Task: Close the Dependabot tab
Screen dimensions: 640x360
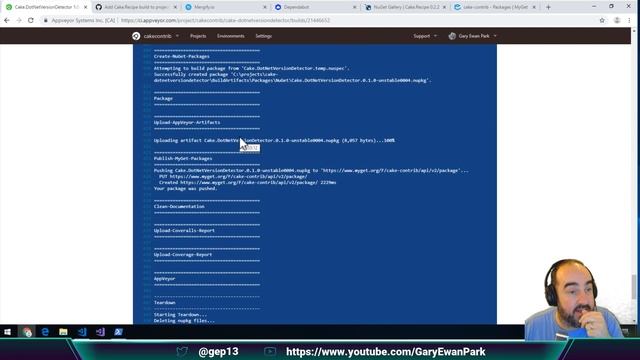Action: tap(354, 7)
